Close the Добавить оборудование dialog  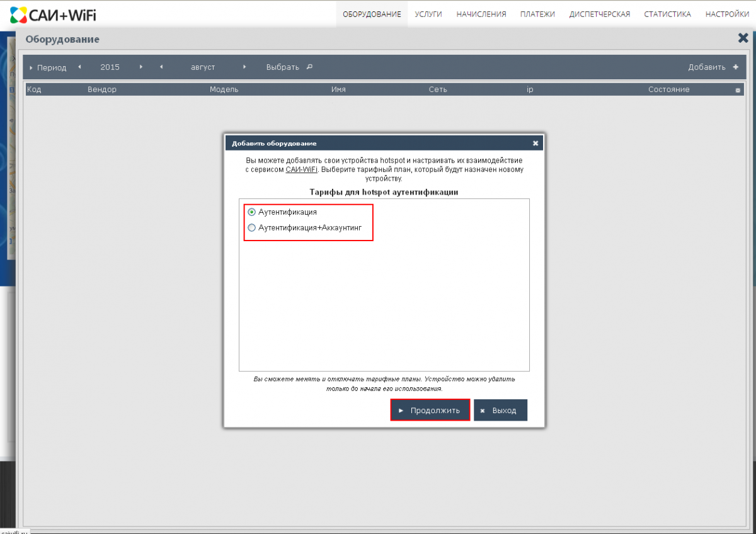pyautogui.click(x=535, y=144)
